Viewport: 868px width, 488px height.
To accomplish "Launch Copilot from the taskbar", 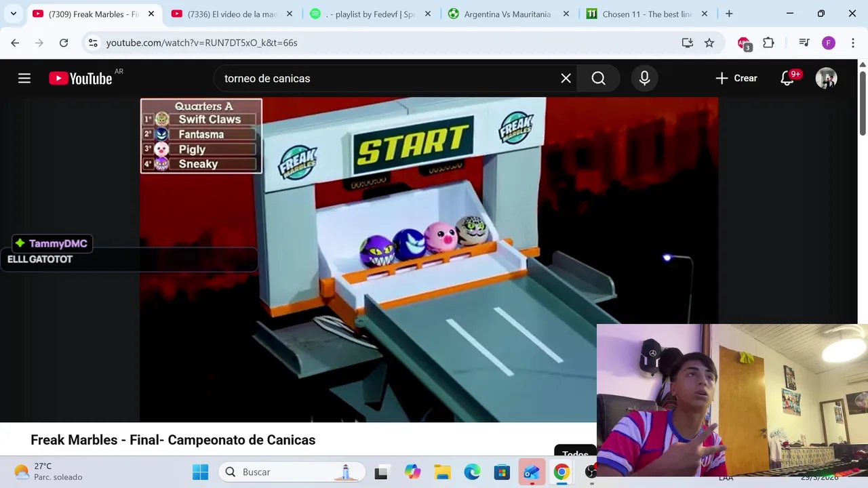I will coord(412,472).
